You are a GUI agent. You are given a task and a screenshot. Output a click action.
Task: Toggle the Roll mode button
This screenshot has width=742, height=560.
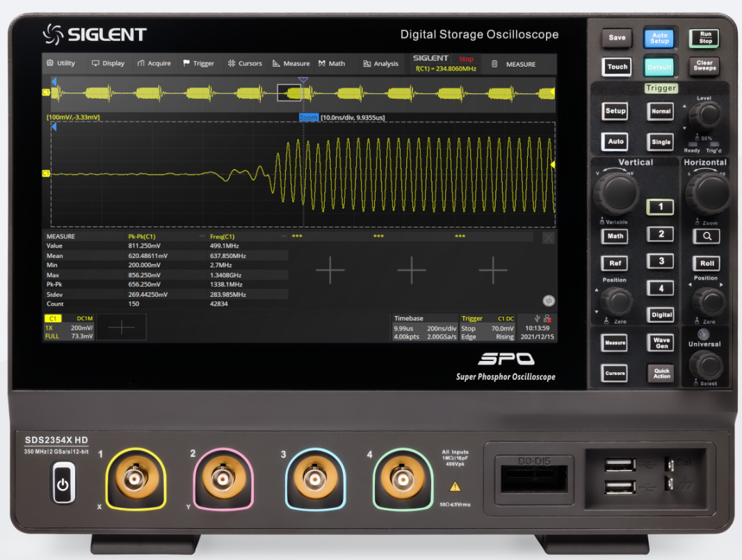[707, 263]
